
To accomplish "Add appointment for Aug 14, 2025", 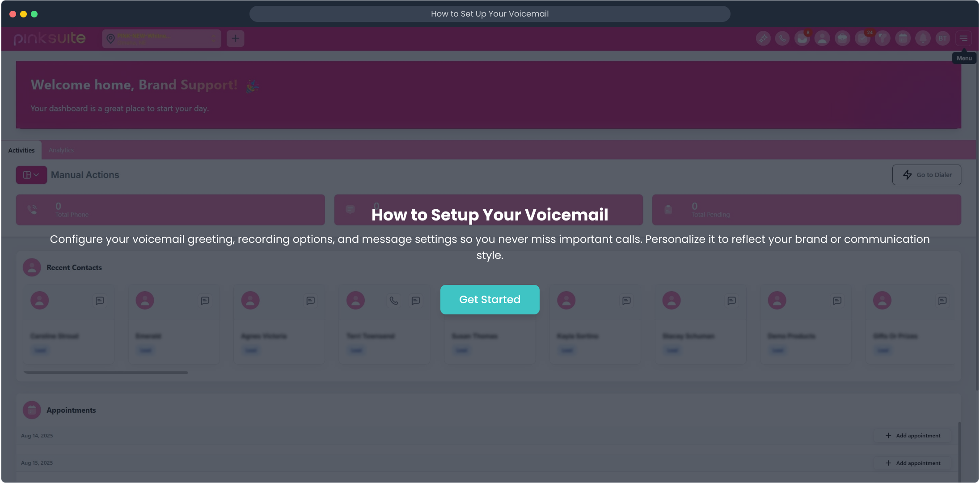I will click(912, 436).
